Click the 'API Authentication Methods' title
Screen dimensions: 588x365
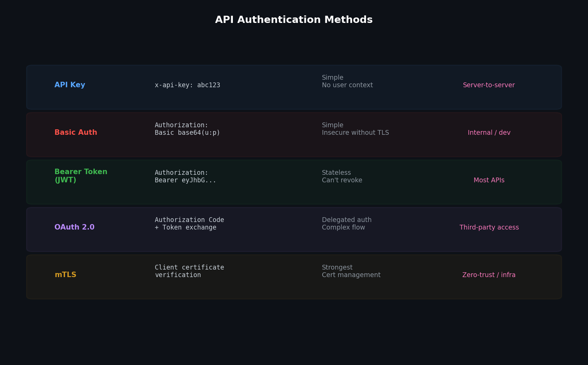pos(294,20)
